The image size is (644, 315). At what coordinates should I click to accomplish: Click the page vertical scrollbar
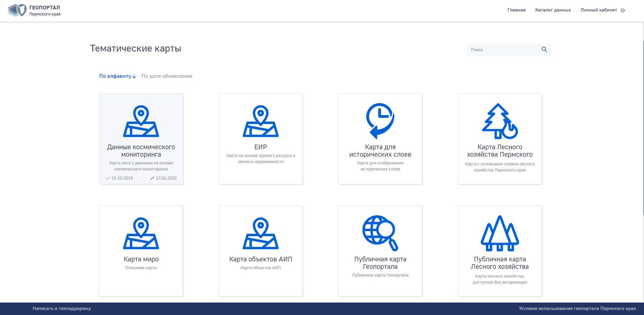pos(643,128)
